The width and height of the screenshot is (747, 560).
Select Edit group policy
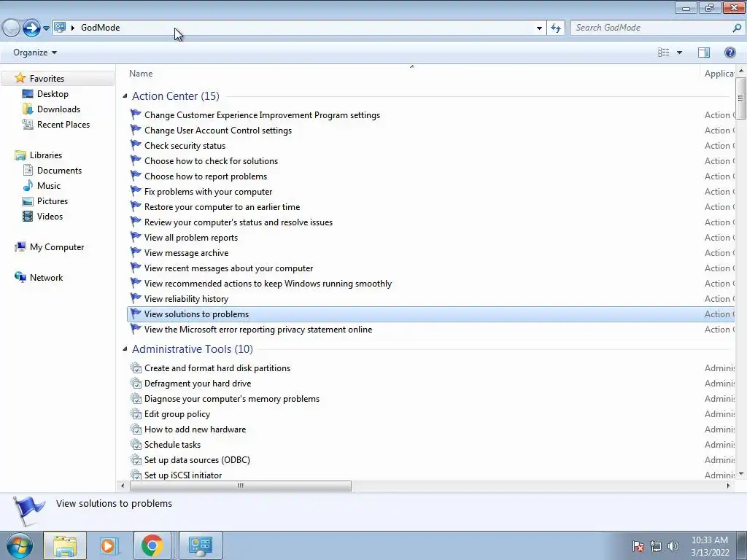tap(177, 414)
